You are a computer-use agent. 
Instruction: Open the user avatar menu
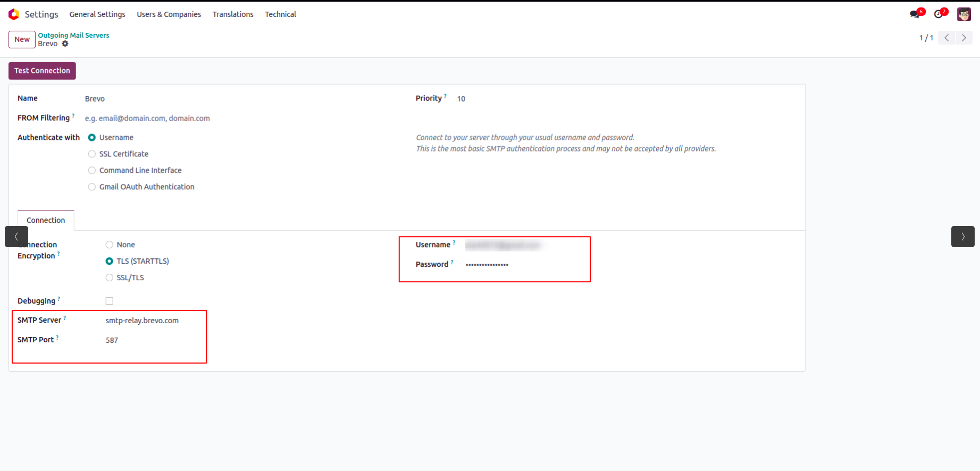(x=964, y=14)
